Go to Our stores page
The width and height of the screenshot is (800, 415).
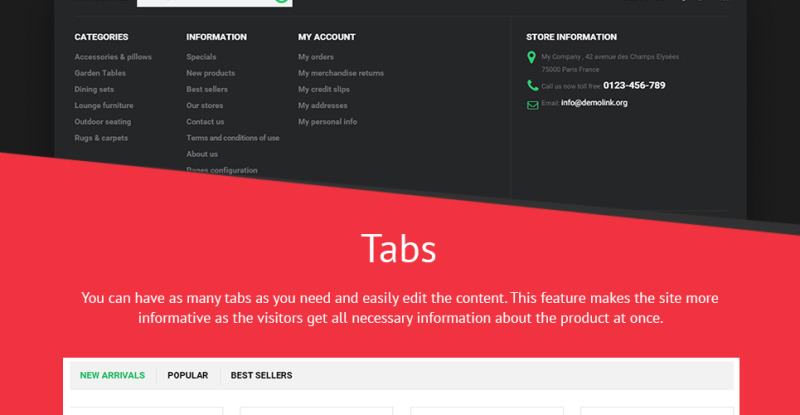pyautogui.click(x=204, y=105)
